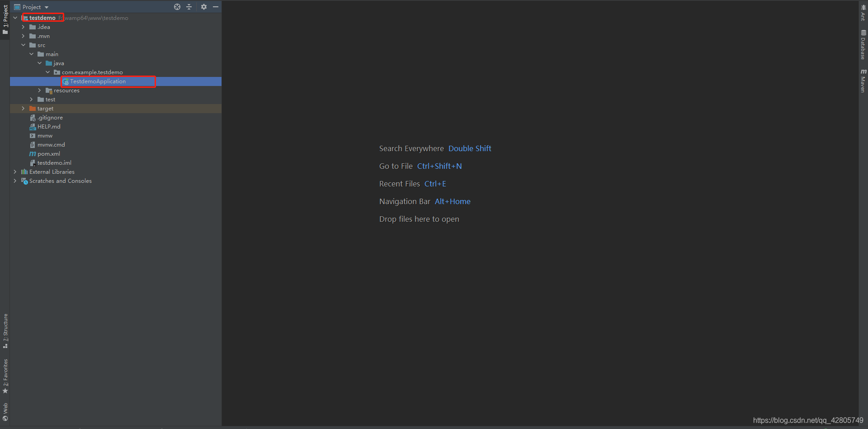The image size is (868, 429).
Task: Expand External Libraries node
Action: coord(15,172)
